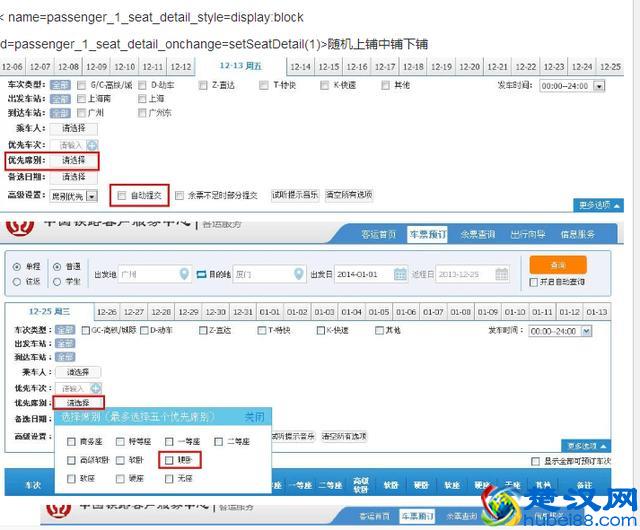The width and height of the screenshot is (640, 530).
Task: Click the 目的地 input field
Action: 269,274
